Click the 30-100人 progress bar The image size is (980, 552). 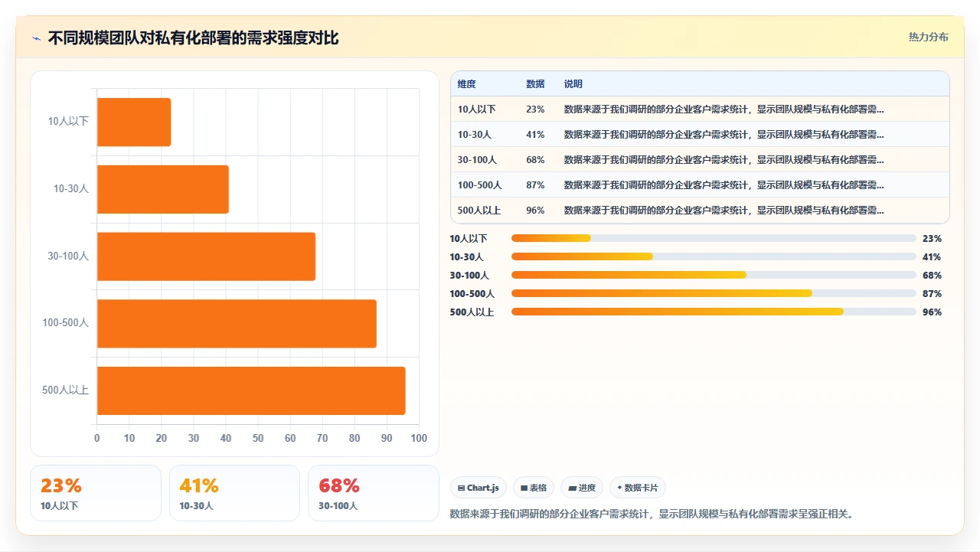714,275
